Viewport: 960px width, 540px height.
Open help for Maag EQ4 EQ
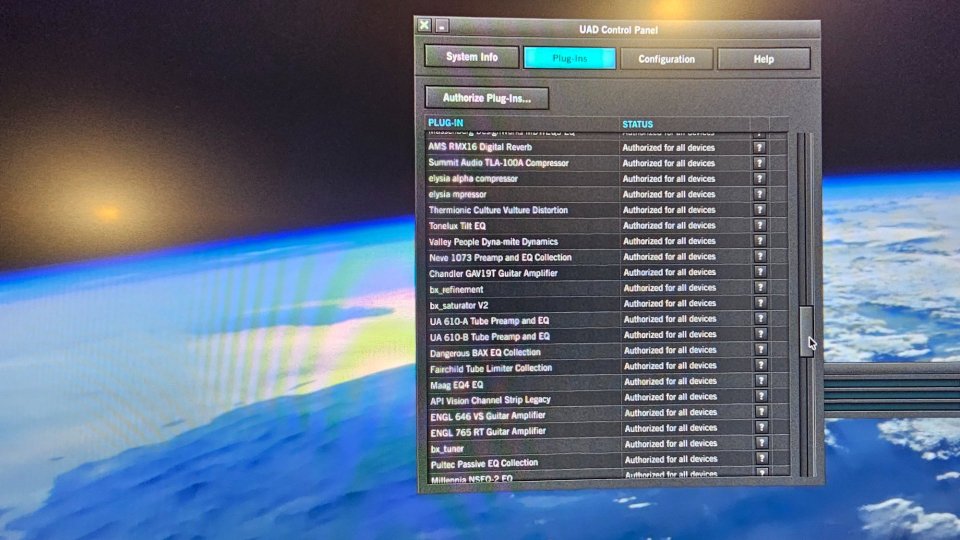[x=761, y=381]
